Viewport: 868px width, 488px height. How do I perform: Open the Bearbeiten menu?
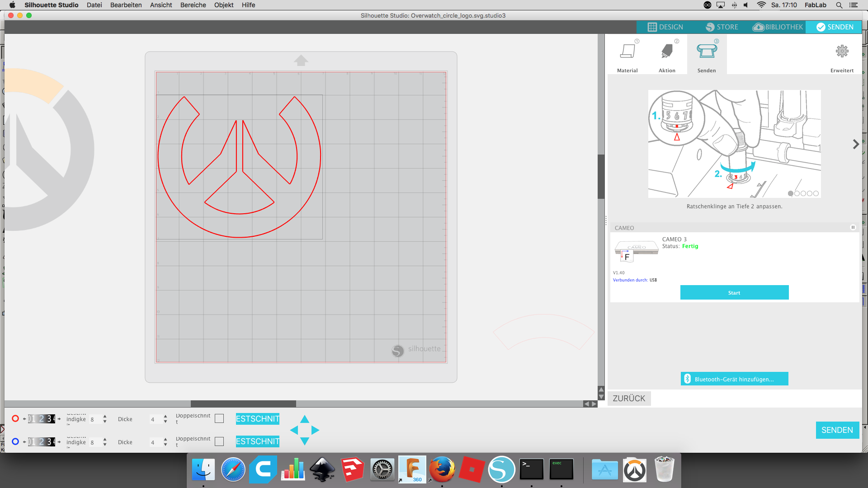(x=126, y=5)
